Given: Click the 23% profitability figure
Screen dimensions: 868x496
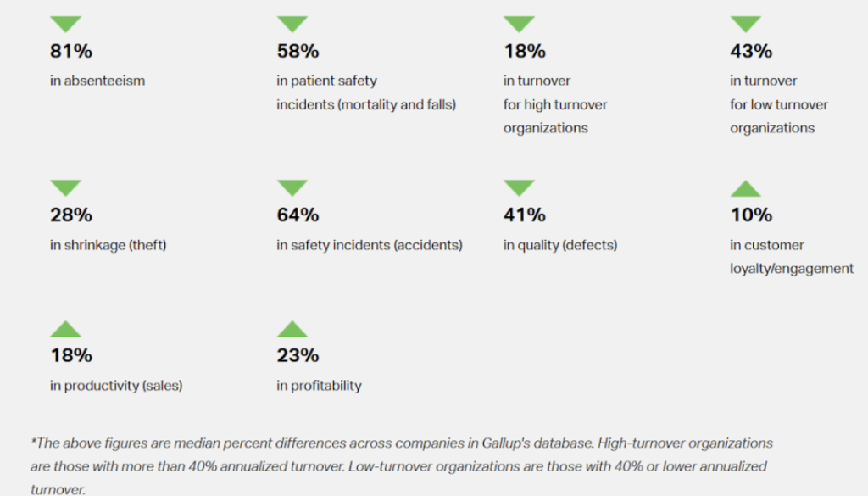Looking at the screenshot, I should point(298,355).
